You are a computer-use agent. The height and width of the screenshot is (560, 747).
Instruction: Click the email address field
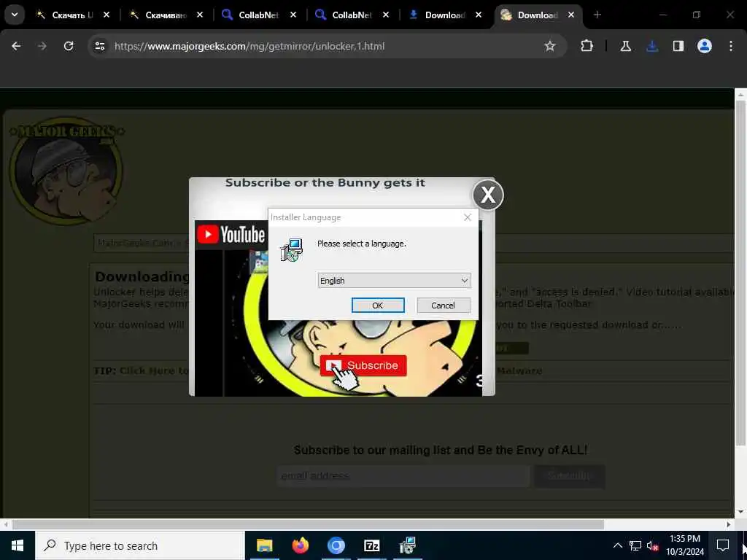coord(403,475)
